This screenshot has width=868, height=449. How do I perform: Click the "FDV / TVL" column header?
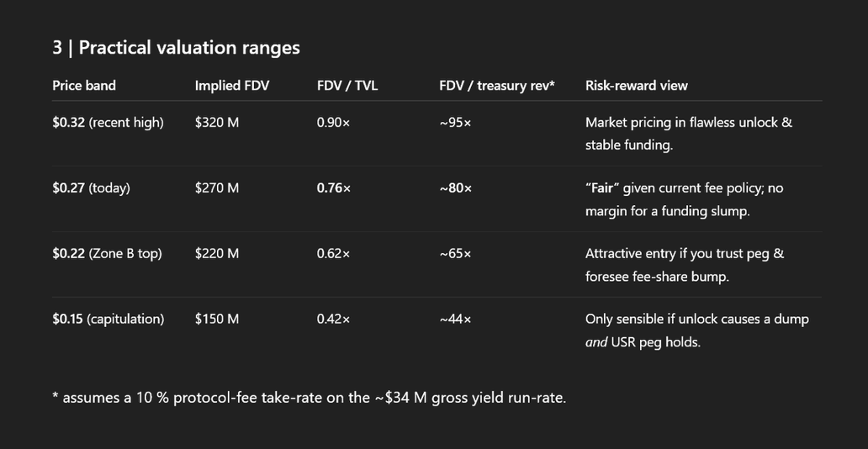[347, 85]
